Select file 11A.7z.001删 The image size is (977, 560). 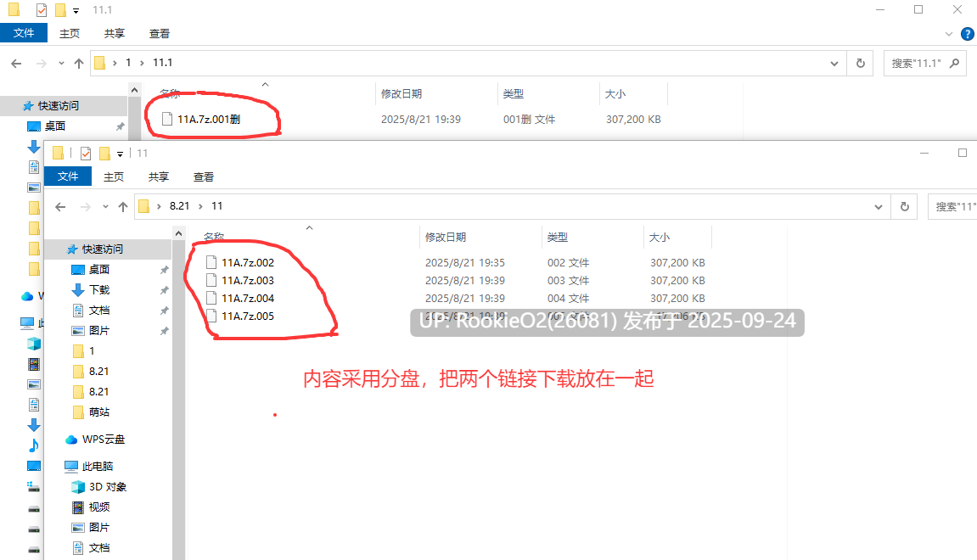click(x=209, y=119)
